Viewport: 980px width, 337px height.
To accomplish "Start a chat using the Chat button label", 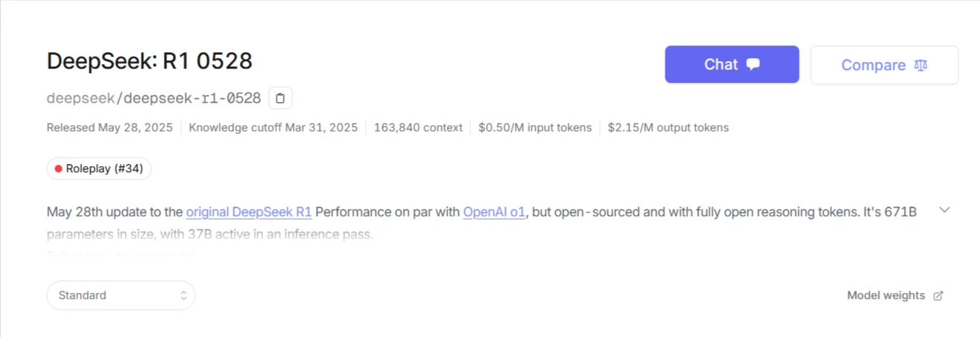I will point(721,64).
